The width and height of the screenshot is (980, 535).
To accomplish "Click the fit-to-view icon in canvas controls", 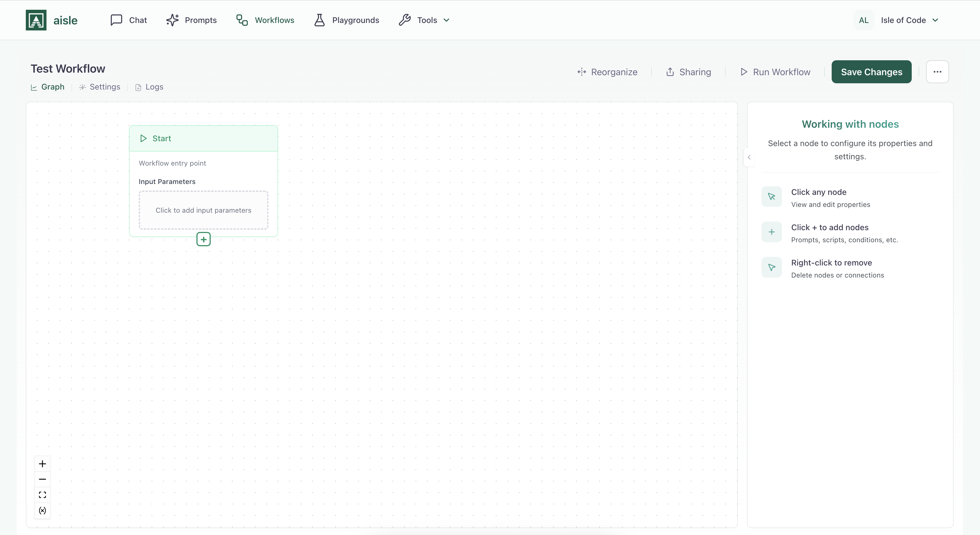I will click(42, 495).
